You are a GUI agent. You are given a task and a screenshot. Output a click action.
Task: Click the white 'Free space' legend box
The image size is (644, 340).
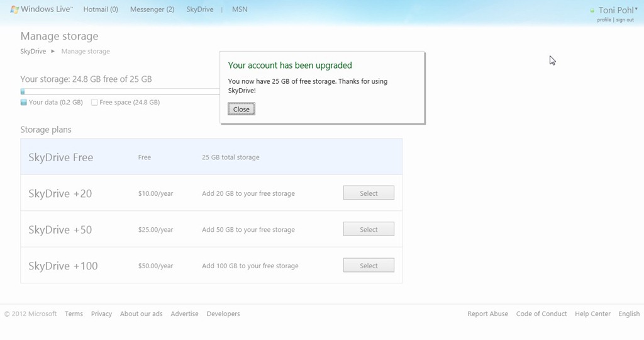[94, 102]
